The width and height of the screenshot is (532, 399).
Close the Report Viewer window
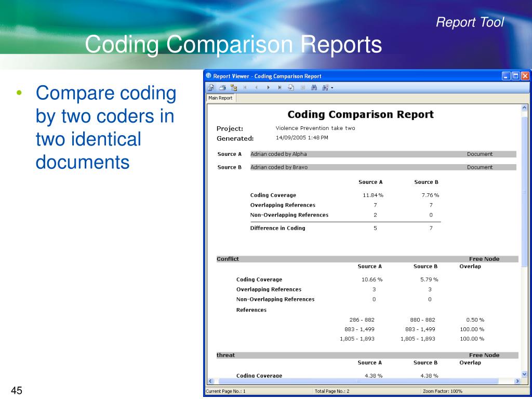(525, 76)
